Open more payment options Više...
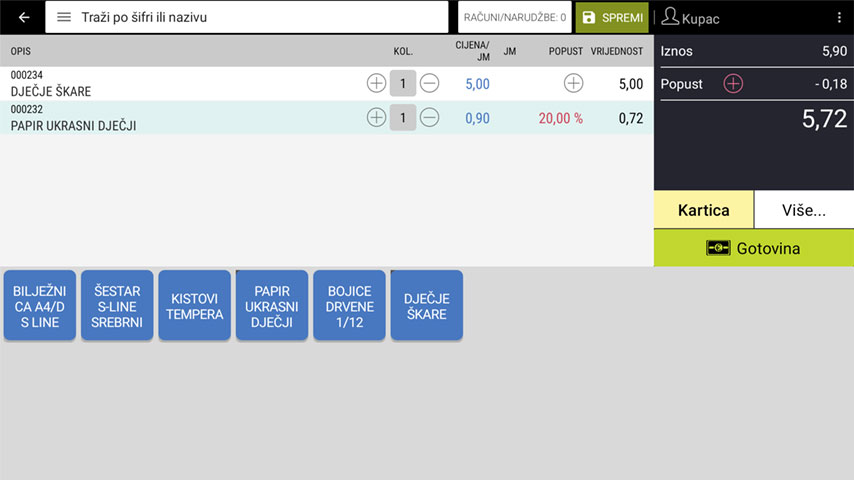This screenshot has width=854, height=480. pyautogui.click(x=804, y=210)
